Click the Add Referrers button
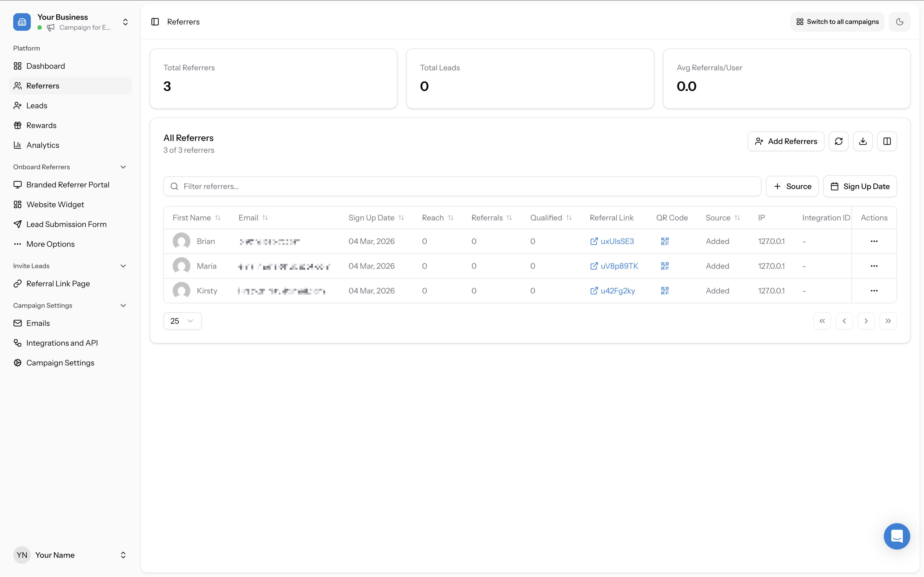This screenshot has width=924, height=577. pyautogui.click(x=786, y=141)
